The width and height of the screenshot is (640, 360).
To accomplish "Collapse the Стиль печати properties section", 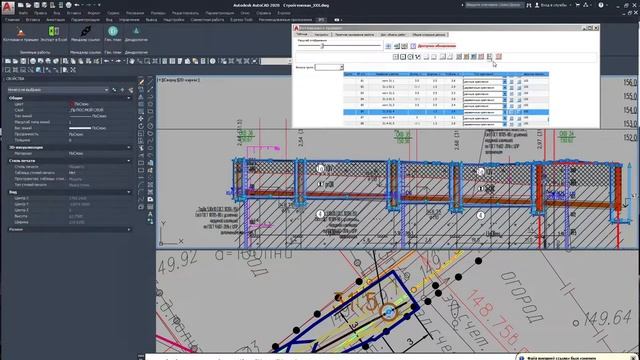I will pos(129,161).
